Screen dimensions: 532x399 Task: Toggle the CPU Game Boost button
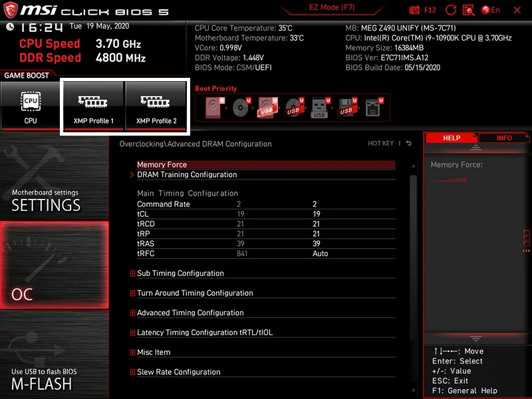tap(31, 106)
